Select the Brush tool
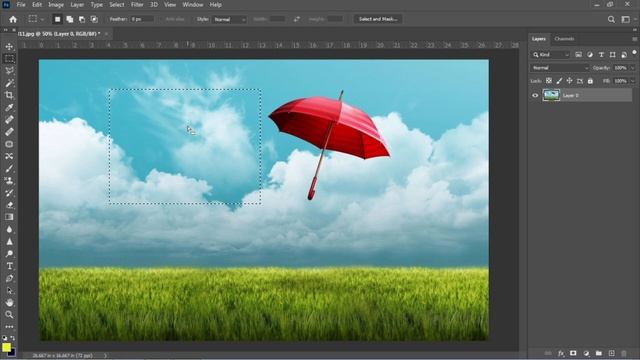640x360 pixels. point(9,168)
